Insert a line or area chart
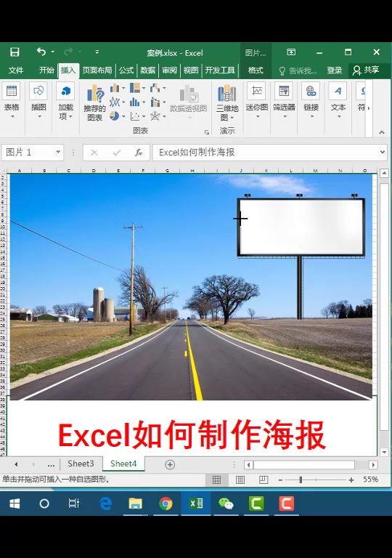This screenshot has height=558, width=392. click(118, 102)
